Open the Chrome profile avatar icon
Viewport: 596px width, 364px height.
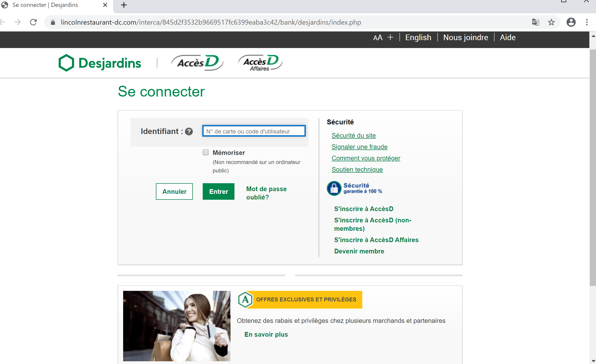click(x=571, y=22)
